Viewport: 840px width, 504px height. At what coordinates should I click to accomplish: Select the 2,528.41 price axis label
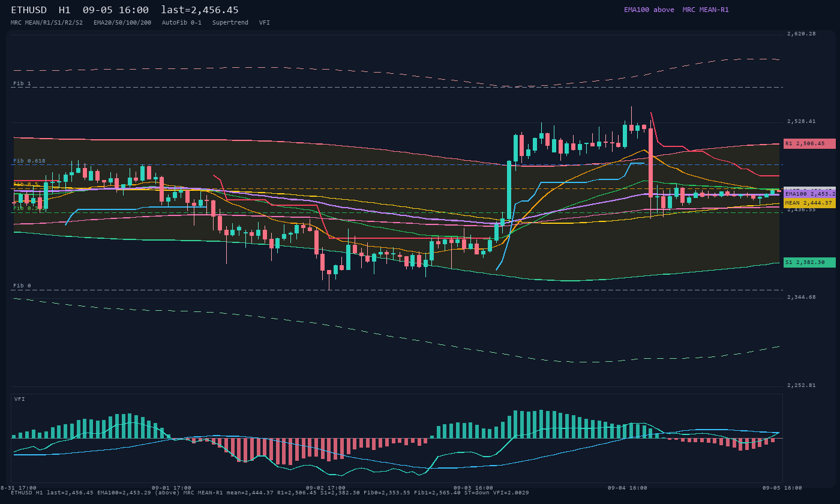coord(802,121)
